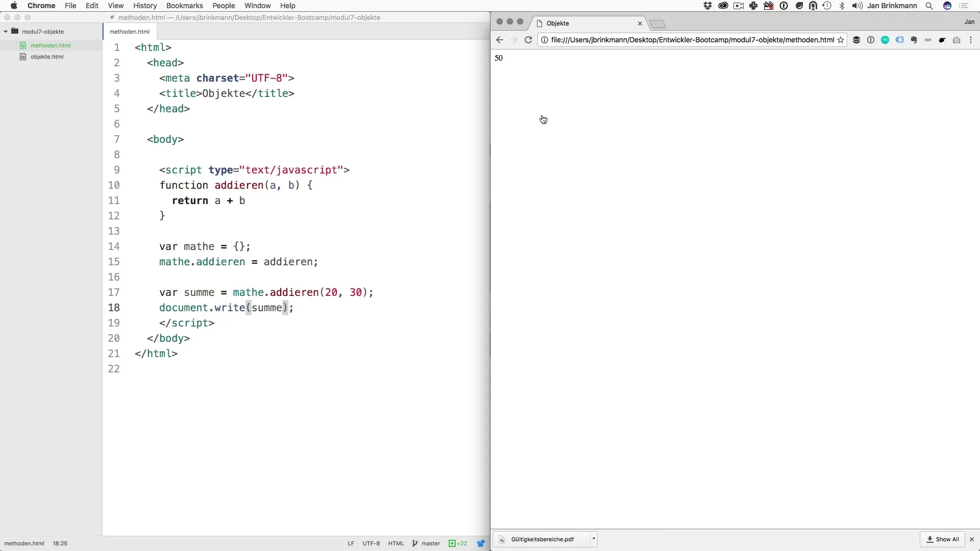Open the downloaded Gültigkeitsbereiche.pdf file
Screen dimensions: 980x551
(x=542, y=539)
